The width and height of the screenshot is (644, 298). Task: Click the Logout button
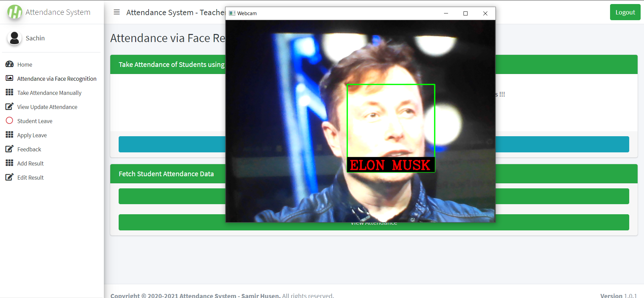point(625,12)
